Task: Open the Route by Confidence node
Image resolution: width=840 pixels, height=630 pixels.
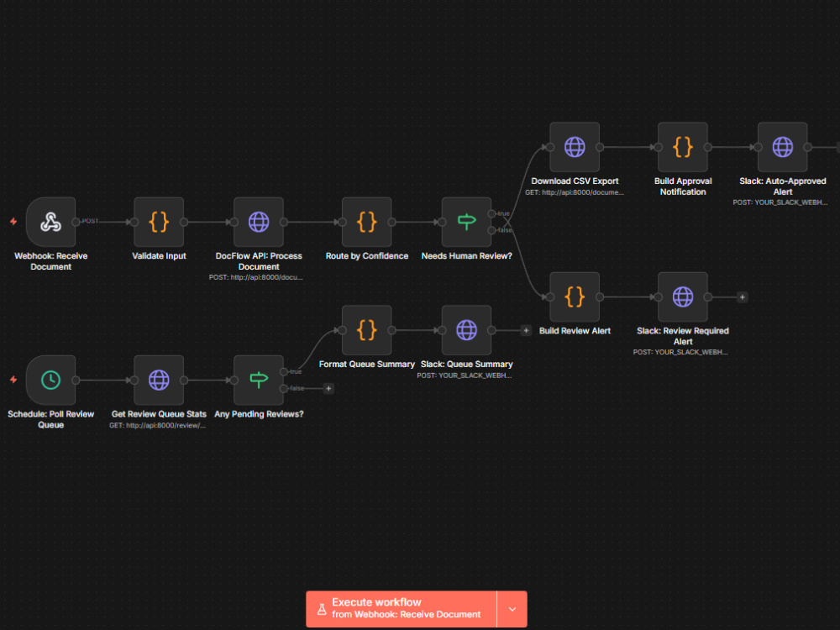Action: pos(367,222)
